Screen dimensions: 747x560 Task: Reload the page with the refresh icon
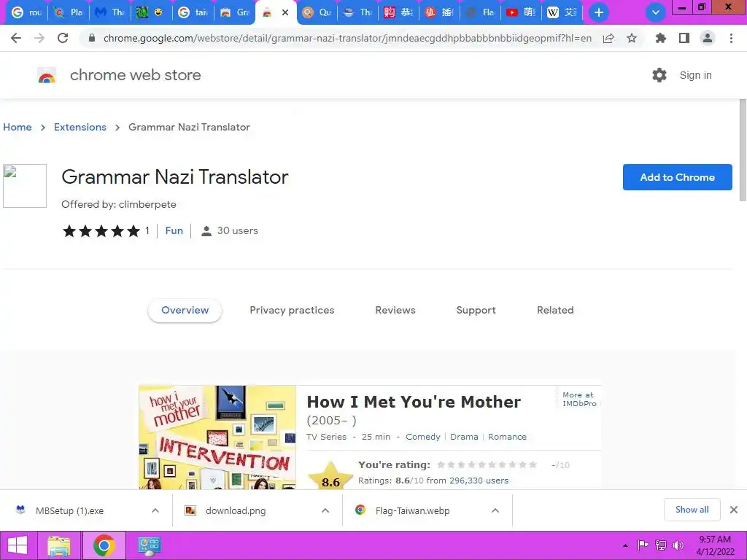click(x=63, y=38)
